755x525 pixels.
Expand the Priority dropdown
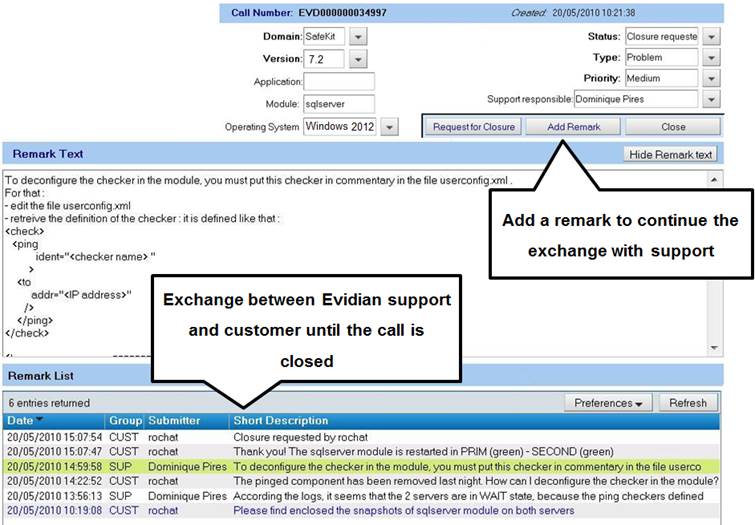point(711,79)
